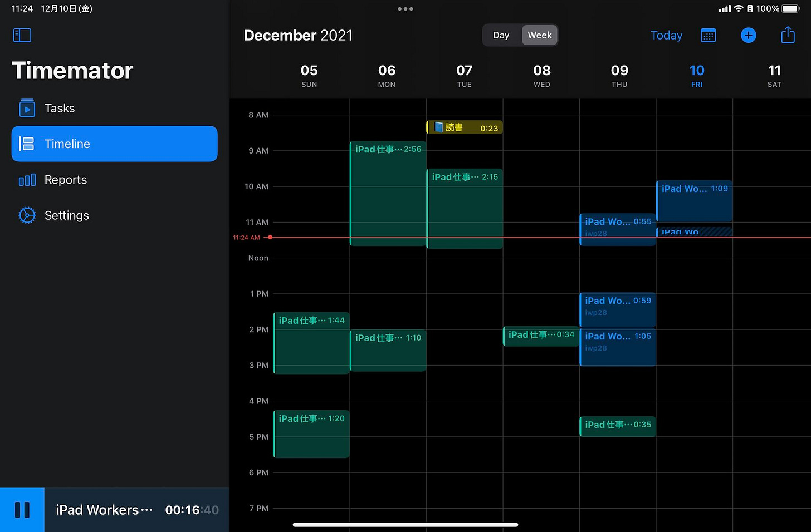Select Saturday 11 column header
Viewport: 811px width, 532px height.
click(x=774, y=76)
